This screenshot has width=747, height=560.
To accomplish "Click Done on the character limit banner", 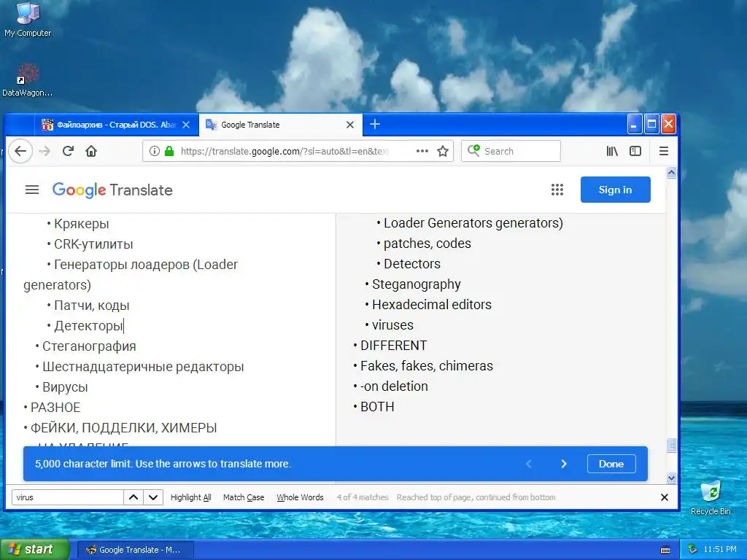I will click(611, 464).
